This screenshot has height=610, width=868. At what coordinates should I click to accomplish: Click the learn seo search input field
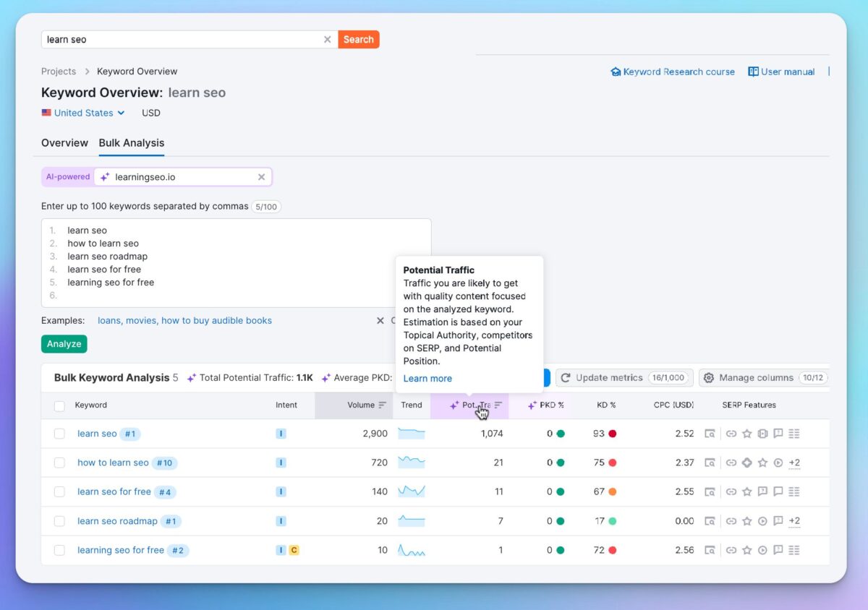181,39
